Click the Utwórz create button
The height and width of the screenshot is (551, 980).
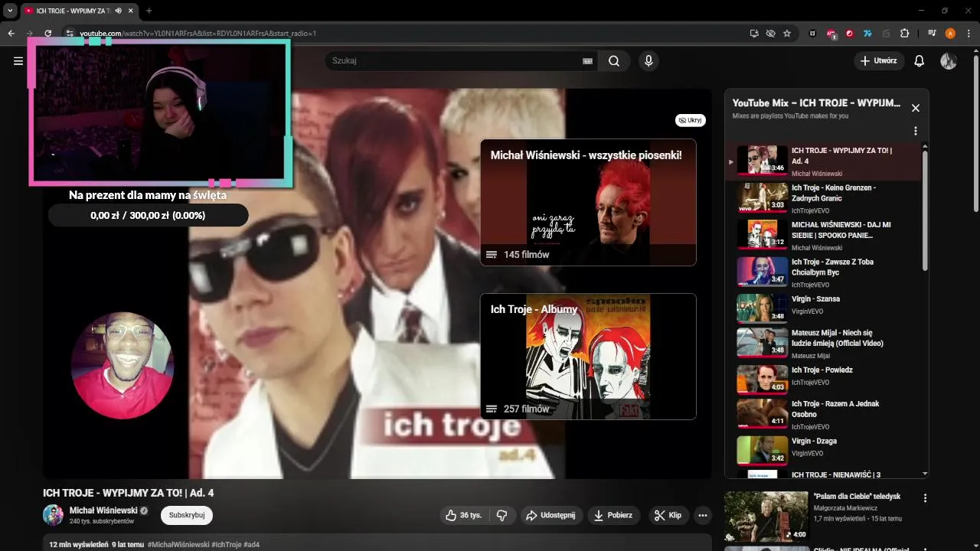coord(880,61)
